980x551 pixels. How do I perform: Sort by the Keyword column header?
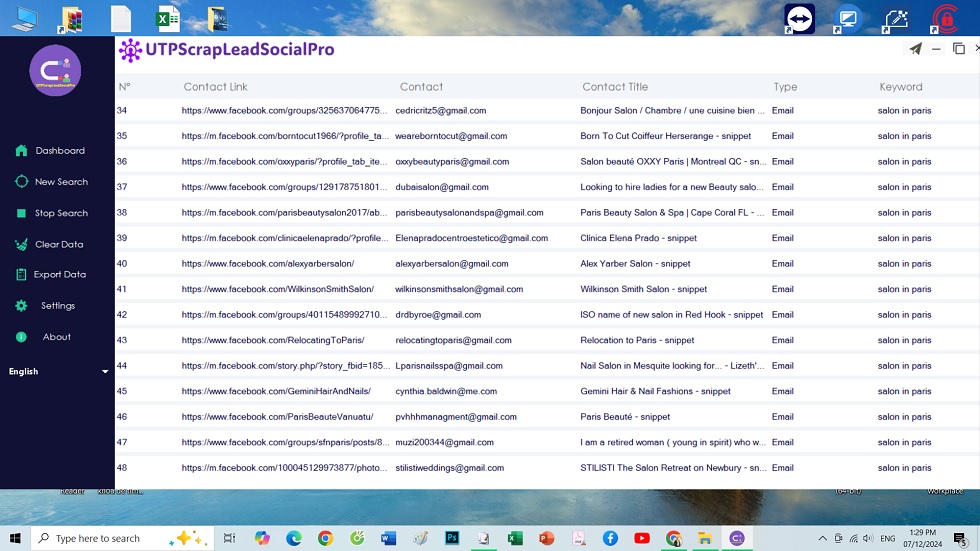pos(900,87)
